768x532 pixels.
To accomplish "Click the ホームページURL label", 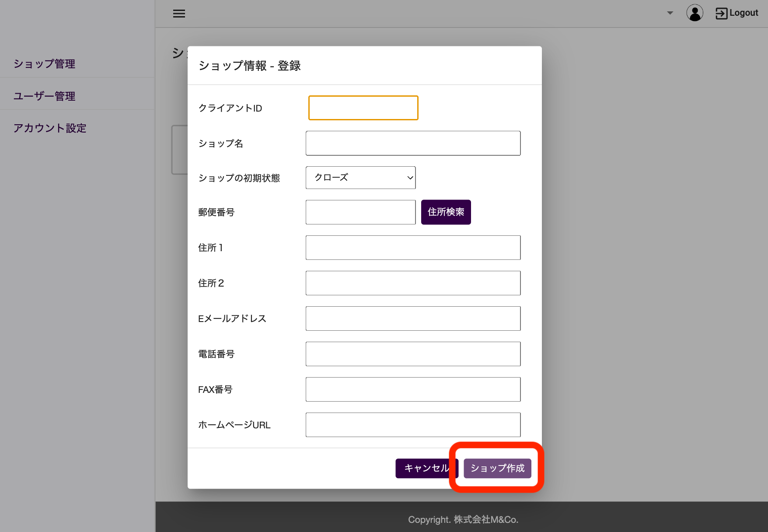I will (x=234, y=425).
